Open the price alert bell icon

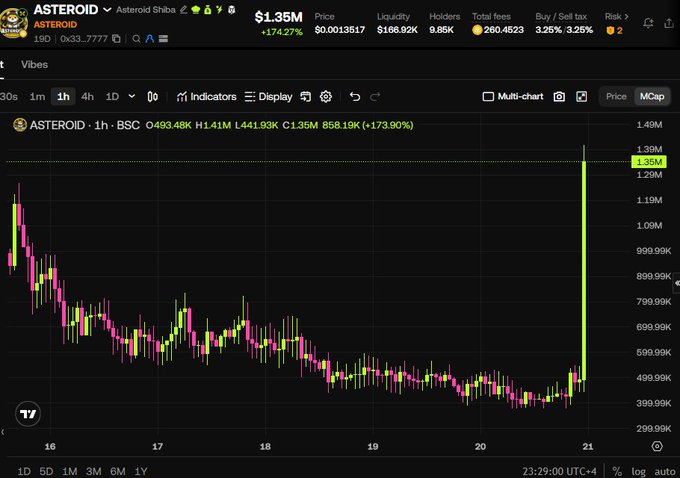[648, 23]
